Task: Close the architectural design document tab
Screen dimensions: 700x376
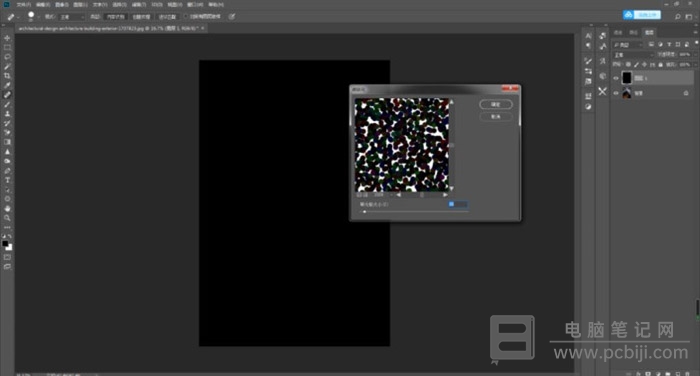Action: coord(203,28)
